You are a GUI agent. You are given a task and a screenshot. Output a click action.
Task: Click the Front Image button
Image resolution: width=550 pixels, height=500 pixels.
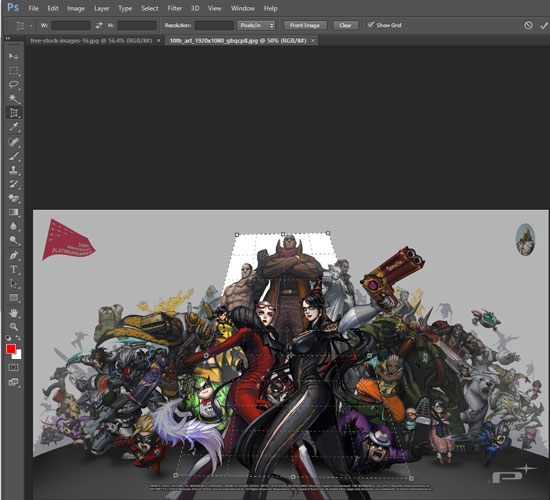[x=304, y=25]
